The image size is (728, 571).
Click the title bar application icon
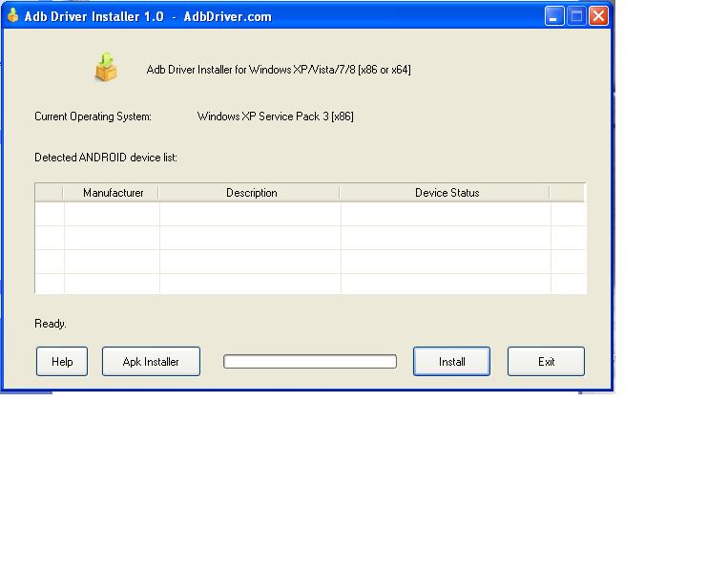point(13,15)
